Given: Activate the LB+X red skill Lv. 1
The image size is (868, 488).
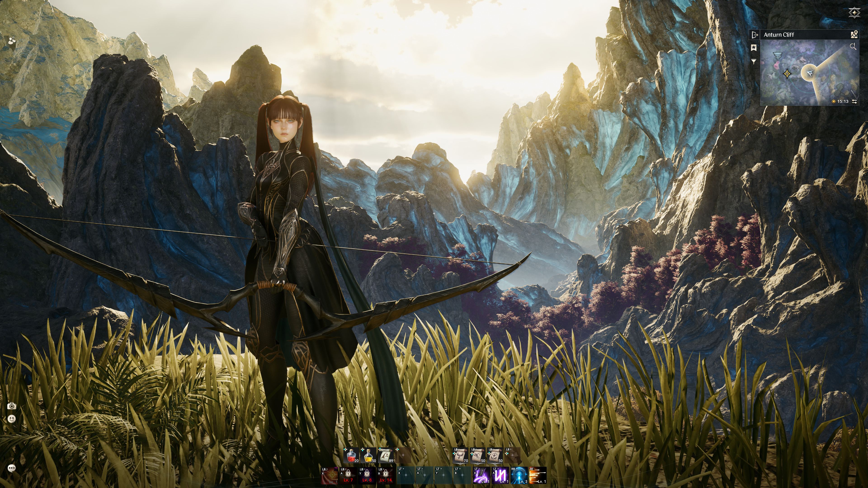Looking at the screenshot, I should [330, 476].
